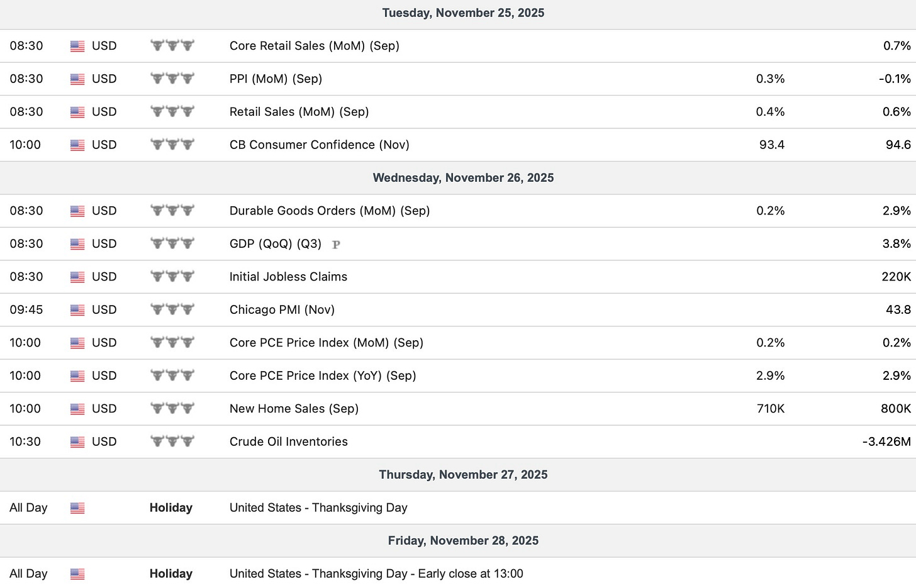
Task: Click the bull volatility icons on New Home Sales row
Action: [172, 408]
